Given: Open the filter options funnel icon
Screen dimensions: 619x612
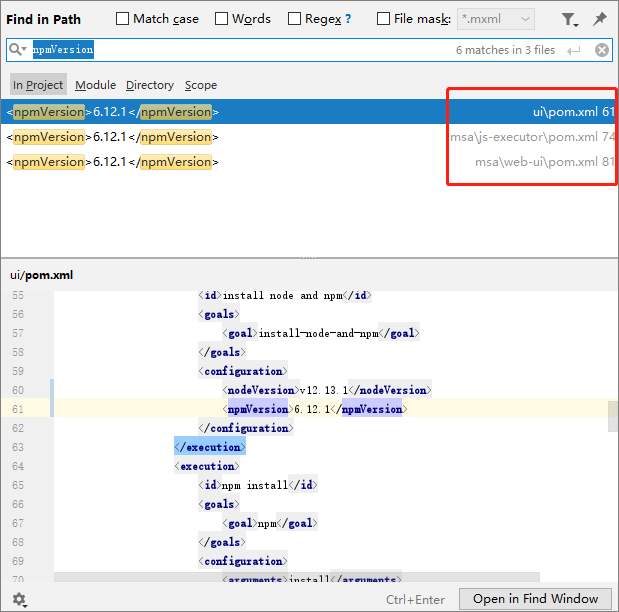Looking at the screenshot, I should (568, 19).
